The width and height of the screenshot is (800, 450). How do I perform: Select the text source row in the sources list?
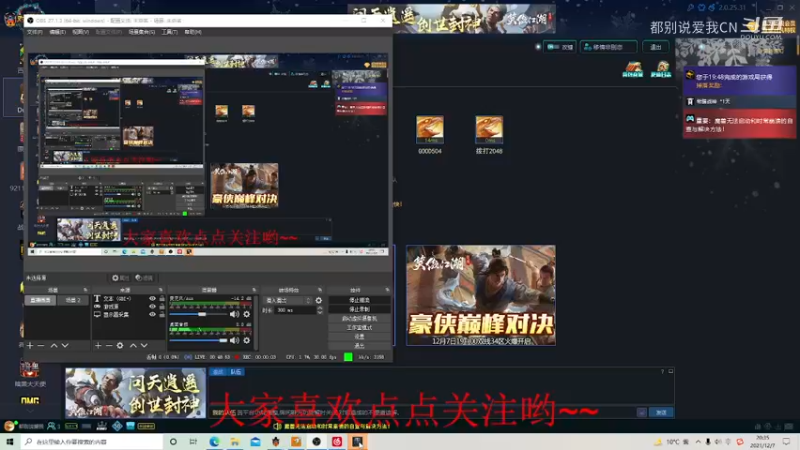[130, 298]
